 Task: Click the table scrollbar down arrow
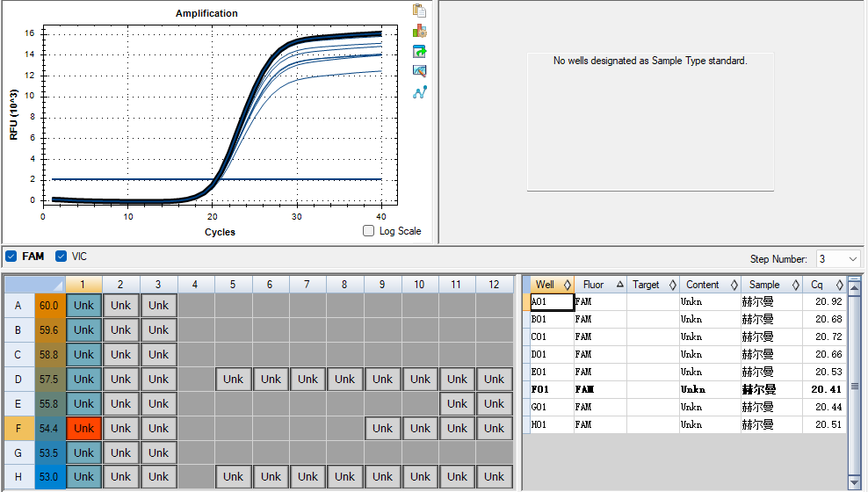point(854,483)
